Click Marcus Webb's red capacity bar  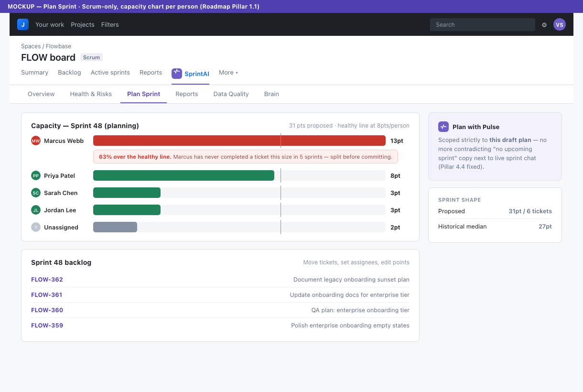(x=239, y=141)
